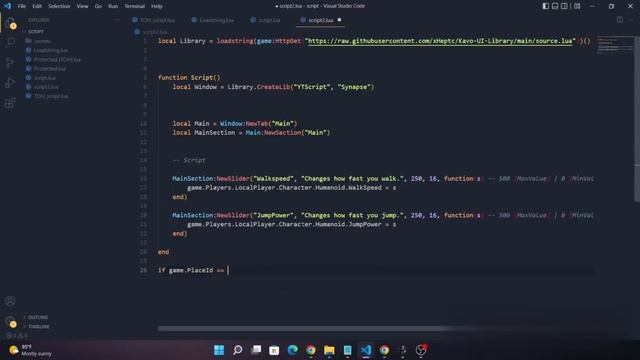640x360 pixels.
Task: Open the Terminal menu
Action: point(135,6)
